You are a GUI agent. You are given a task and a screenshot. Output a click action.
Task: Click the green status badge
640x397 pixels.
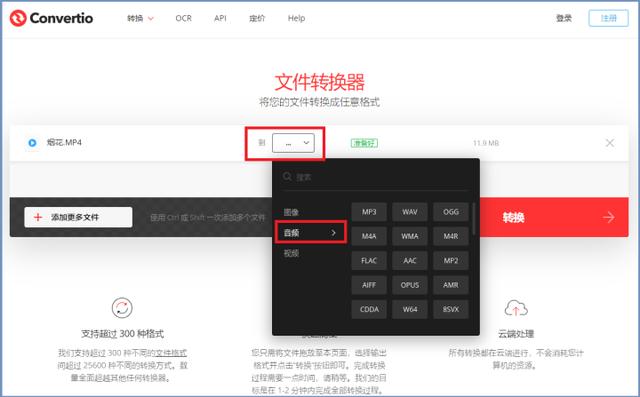pyautogui.click(x=364, y=143)
